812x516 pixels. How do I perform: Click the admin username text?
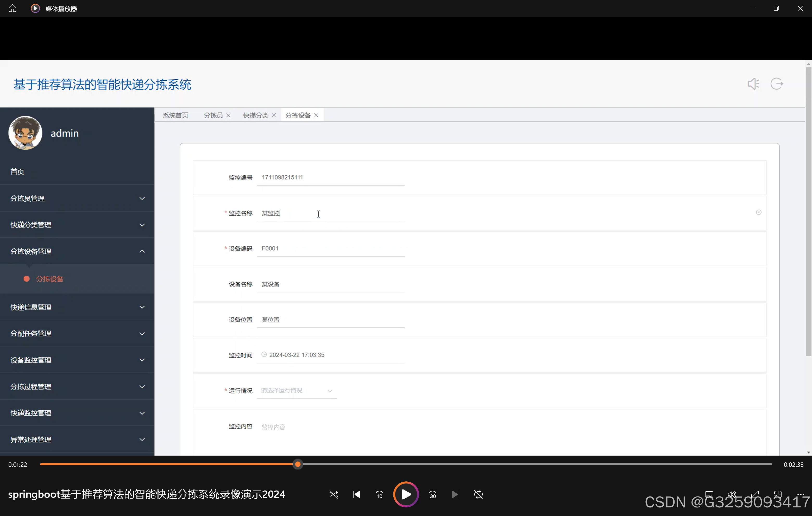click(65, 133)
